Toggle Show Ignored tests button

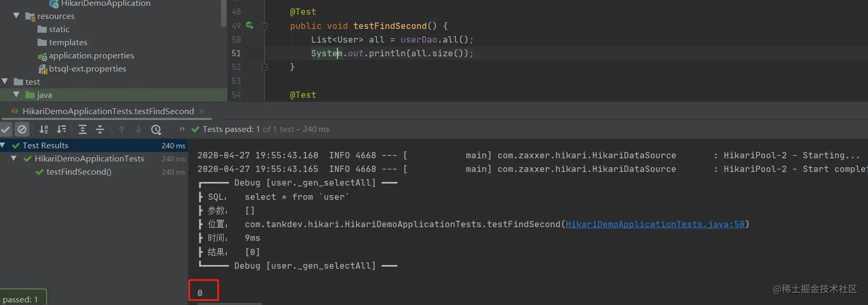pyautogui.click(x=22, y=129)
